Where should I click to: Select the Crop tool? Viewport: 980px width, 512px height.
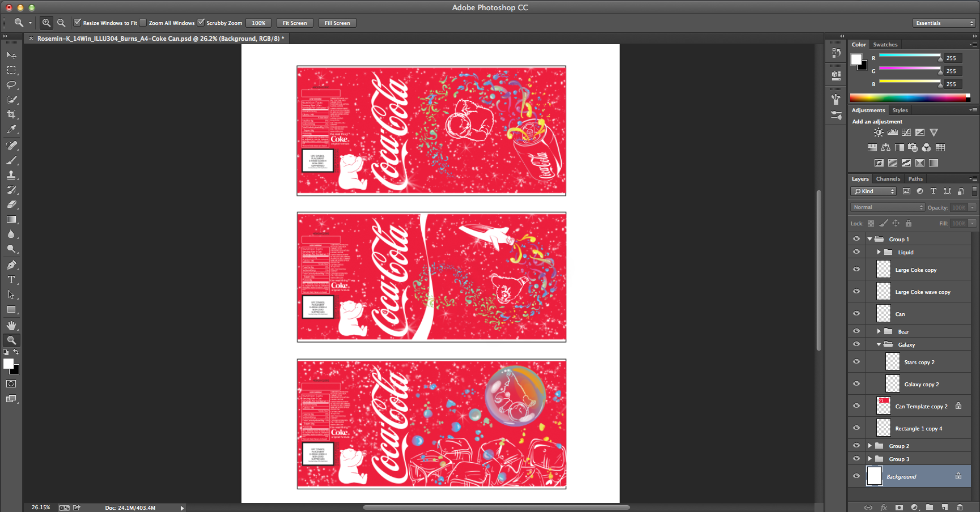click(x=11, y=114)
